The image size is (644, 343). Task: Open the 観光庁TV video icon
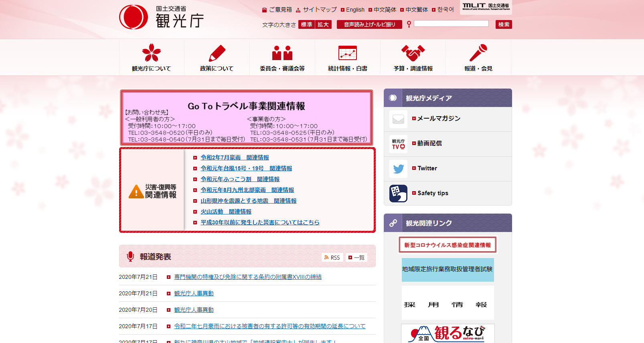(x=398, y=144)
